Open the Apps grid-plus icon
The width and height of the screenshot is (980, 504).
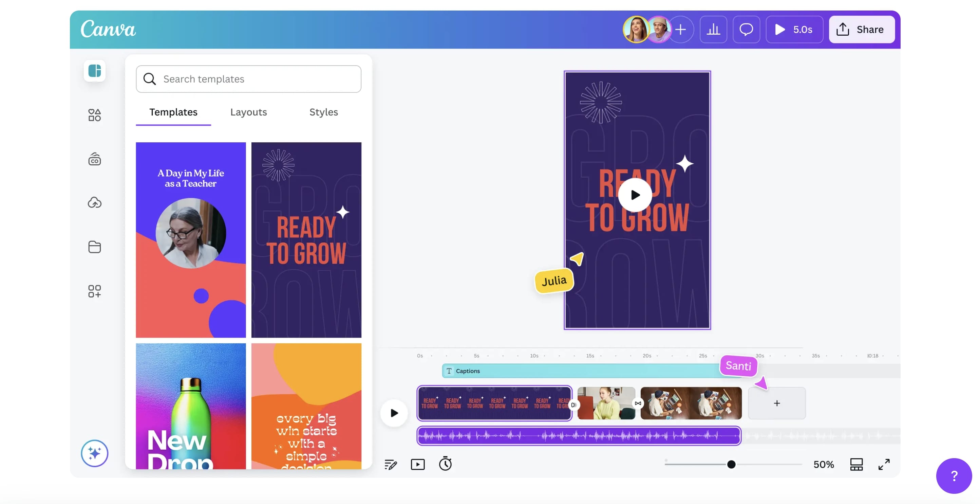(94, 291)
